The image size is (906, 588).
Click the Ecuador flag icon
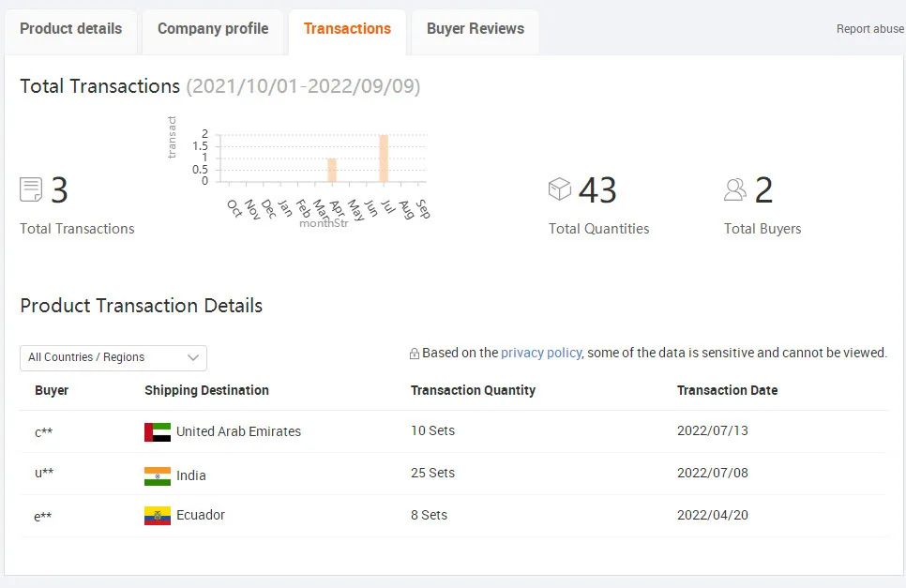pyautogui.click(x=158, y=516)
